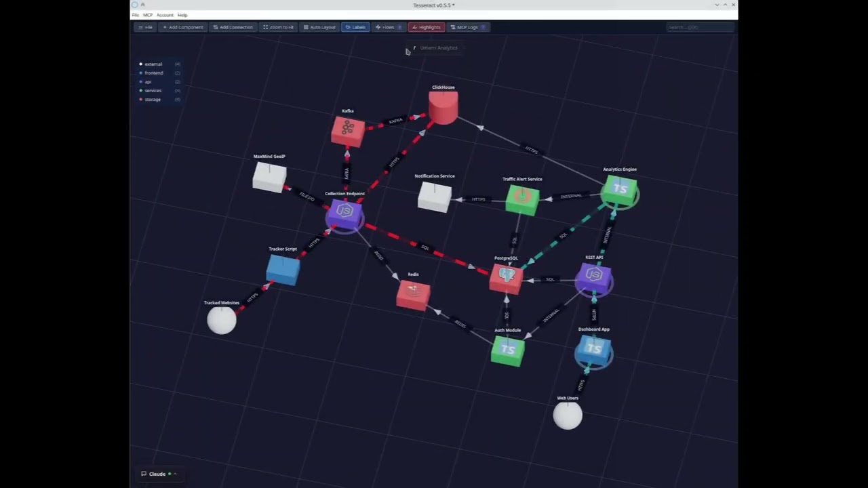Open the MCP menu
Viewport: 868px width, 488px height.
coord(148,15)
